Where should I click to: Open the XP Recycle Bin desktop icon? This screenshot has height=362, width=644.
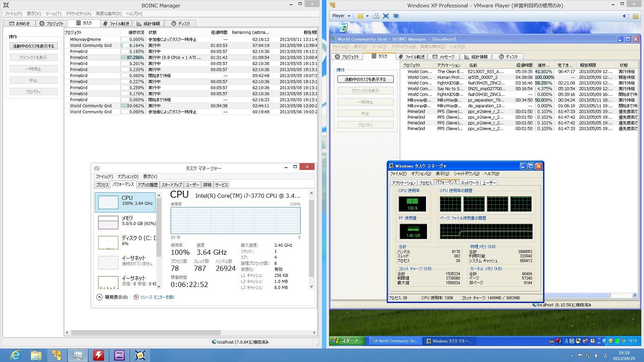tap(343, 28)
